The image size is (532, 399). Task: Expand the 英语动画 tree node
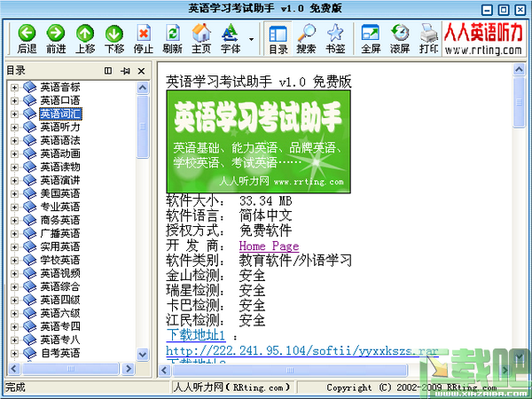pyautogui.click(x=14, y=154)
